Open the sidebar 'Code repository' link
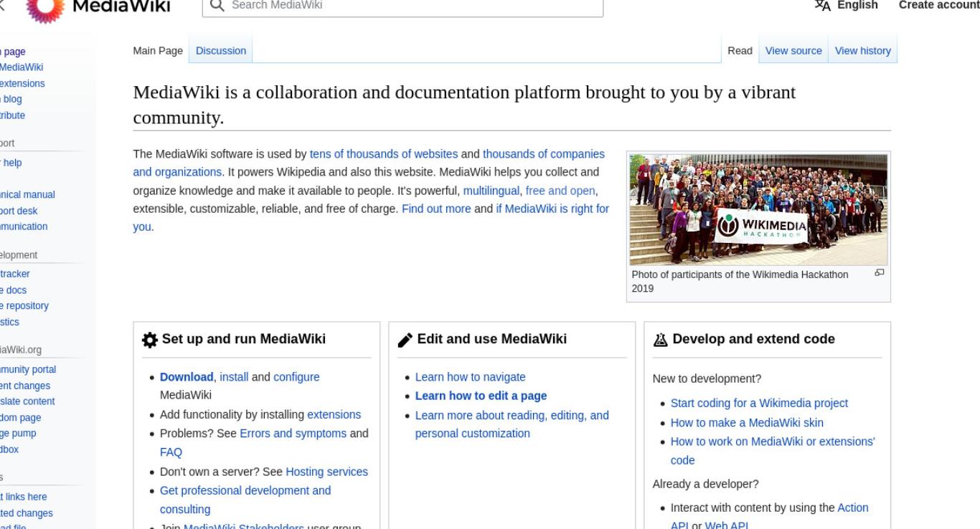The width and height of the screenshot is (980, 529). point(24,306)
